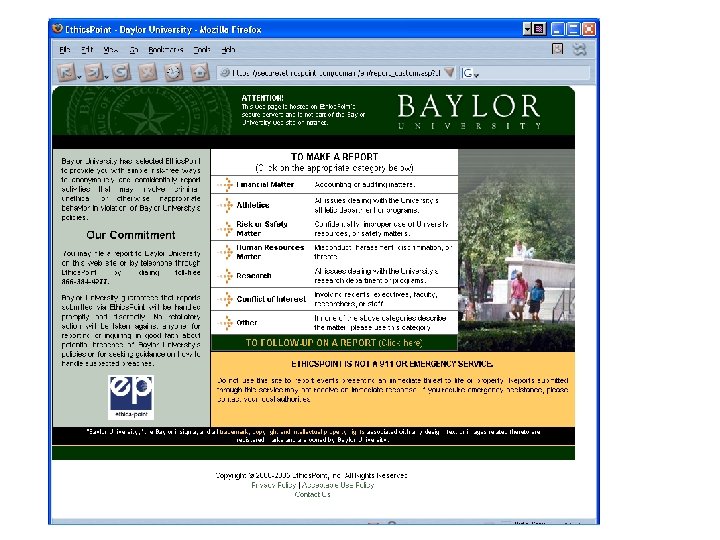The width and height of the screenshot is (720, 540).
Task: Open the Go menu
Action: [134, 50]
